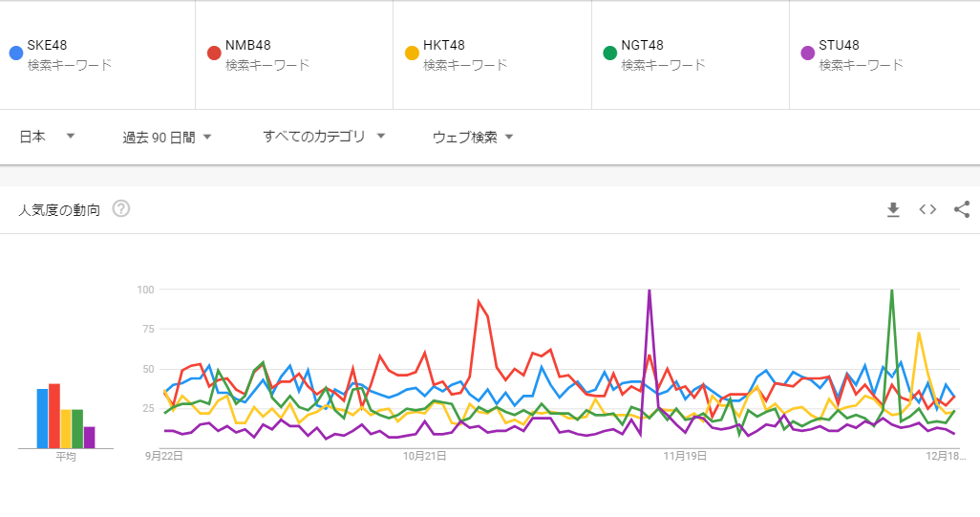Click the purple STU48 peak on chart
Viewport: 980px width, 517px height.
coord(650,291)
